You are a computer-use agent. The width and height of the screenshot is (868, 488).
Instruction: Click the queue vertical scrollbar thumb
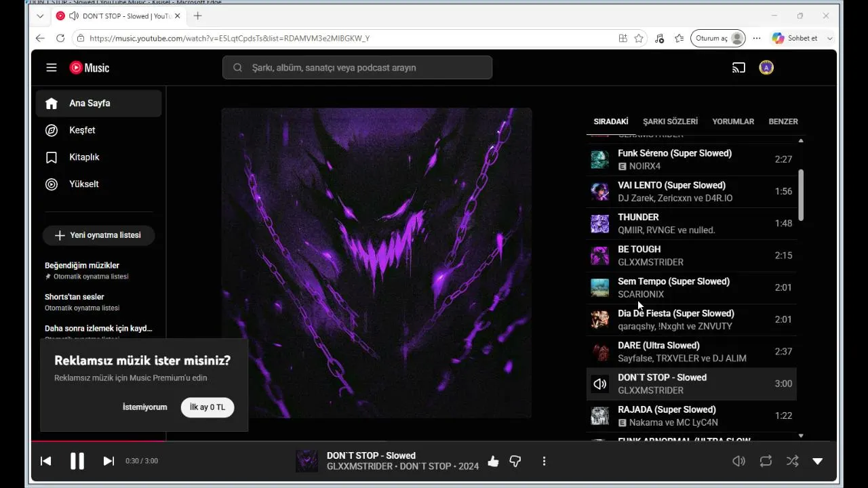[x=801, y=195]
